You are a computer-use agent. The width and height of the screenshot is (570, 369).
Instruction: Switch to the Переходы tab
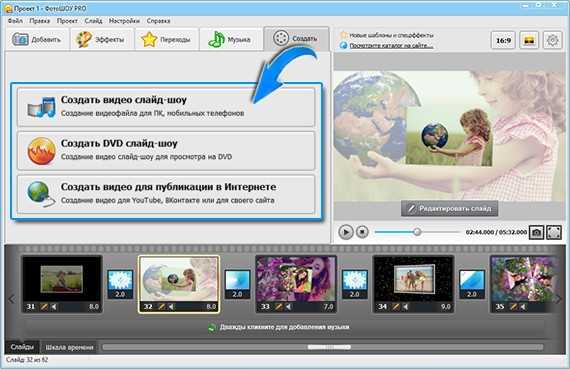[x=166, y=39]
